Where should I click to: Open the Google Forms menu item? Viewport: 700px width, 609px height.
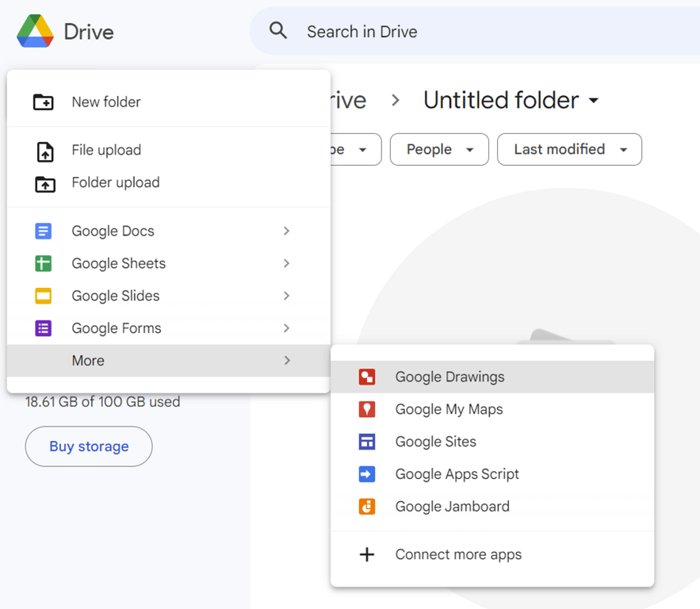pyautogui.click(x=169, y=328)
